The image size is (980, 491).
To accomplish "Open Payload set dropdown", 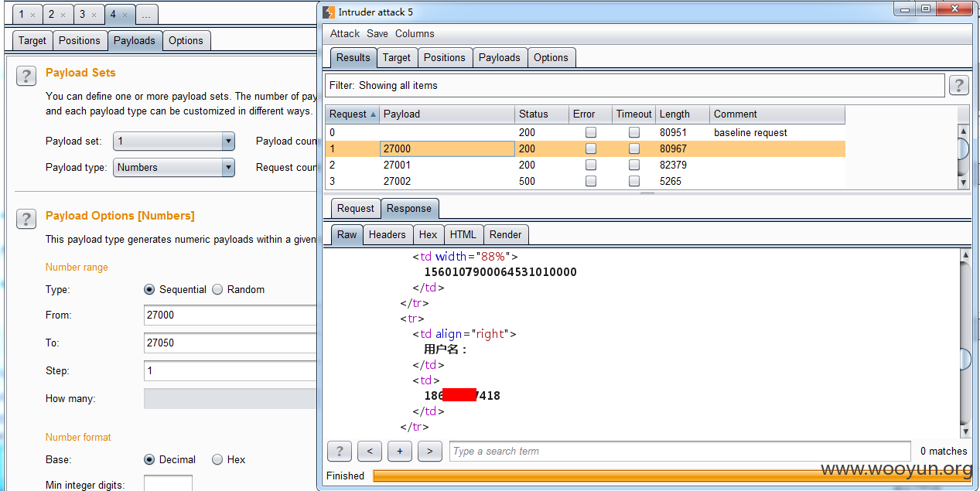I will [x=174, y=141].
